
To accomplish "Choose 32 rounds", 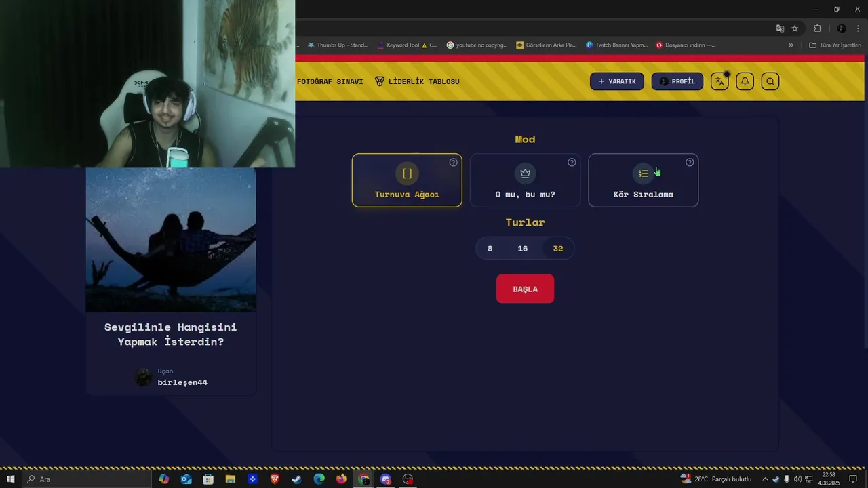I will point(557,249).
